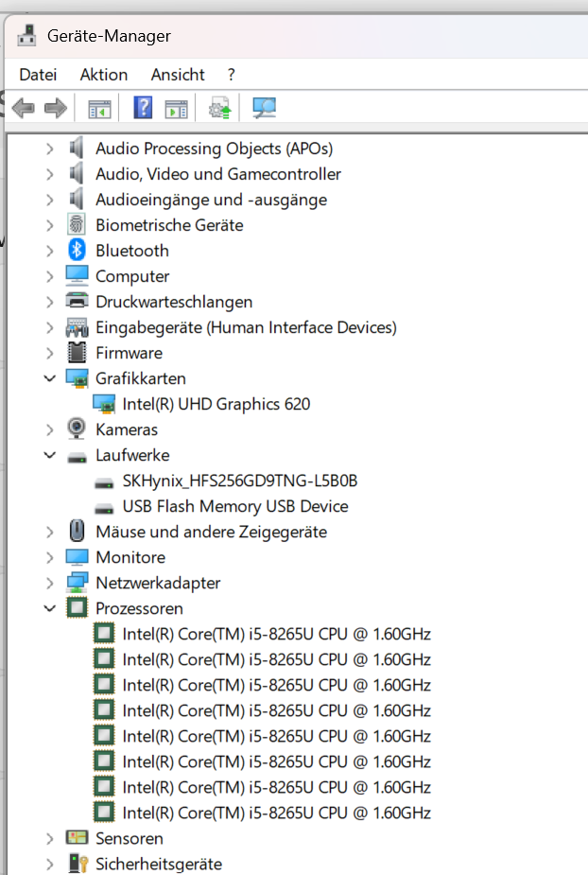Image resolution: width=588 pixels, height=875 pixels.
Task: Expand the Monitore chevron
Action: coord(50,557)
